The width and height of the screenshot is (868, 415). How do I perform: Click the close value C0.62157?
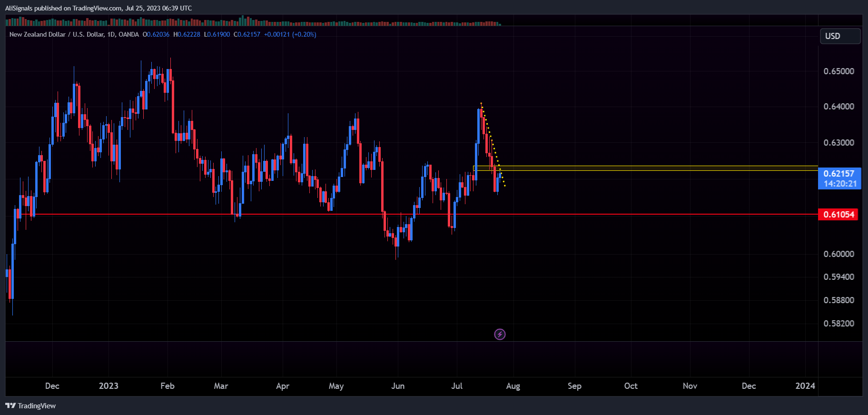click(x=247, y=34)
